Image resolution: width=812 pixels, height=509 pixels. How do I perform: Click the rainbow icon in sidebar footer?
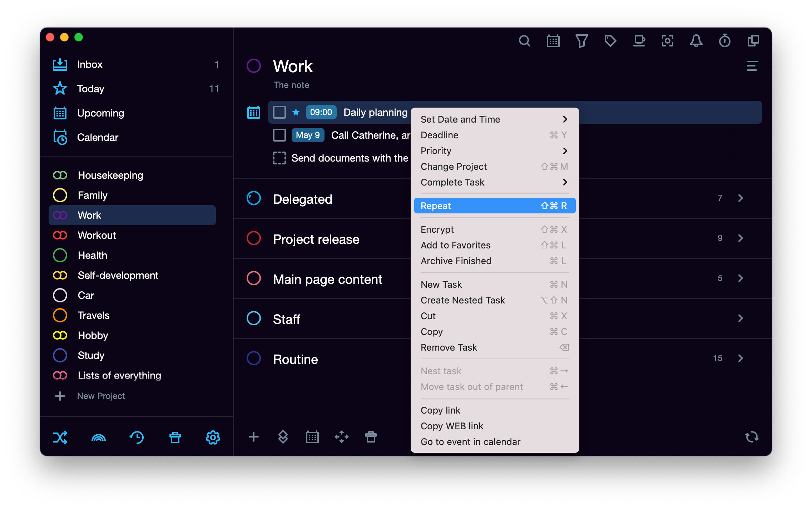coord(99,437)
